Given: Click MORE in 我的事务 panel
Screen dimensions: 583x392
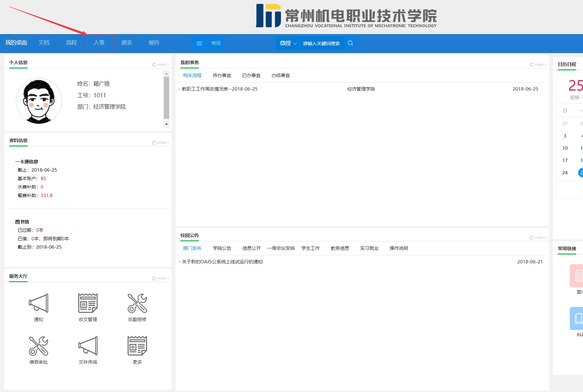Looking at the screenshot, I should [538, 65].
